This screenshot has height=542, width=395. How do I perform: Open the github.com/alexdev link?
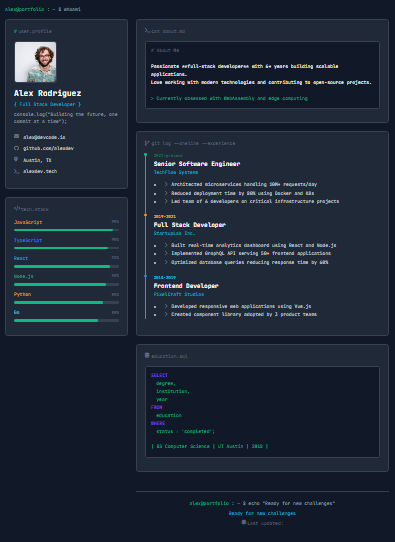48,148
